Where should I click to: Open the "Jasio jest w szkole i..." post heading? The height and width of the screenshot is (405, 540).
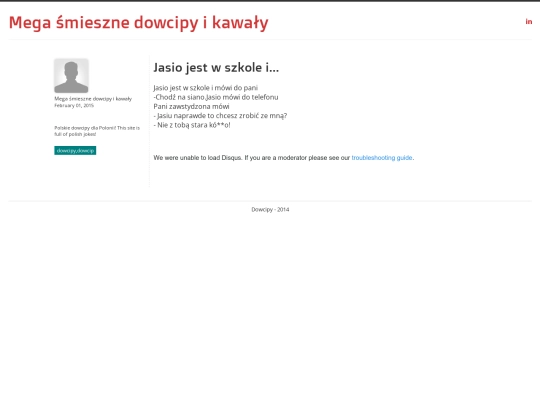click(x=216, y=68)
